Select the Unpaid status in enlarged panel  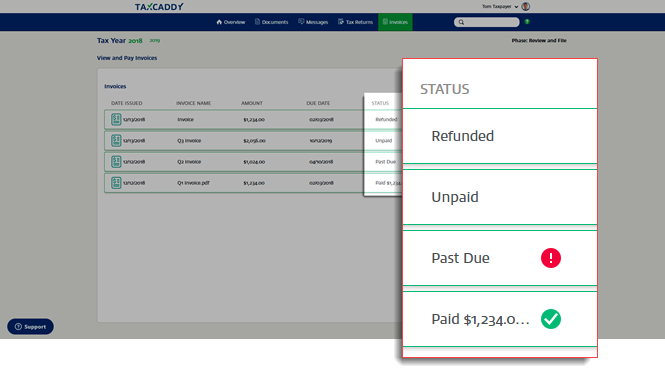pos(500,197)
